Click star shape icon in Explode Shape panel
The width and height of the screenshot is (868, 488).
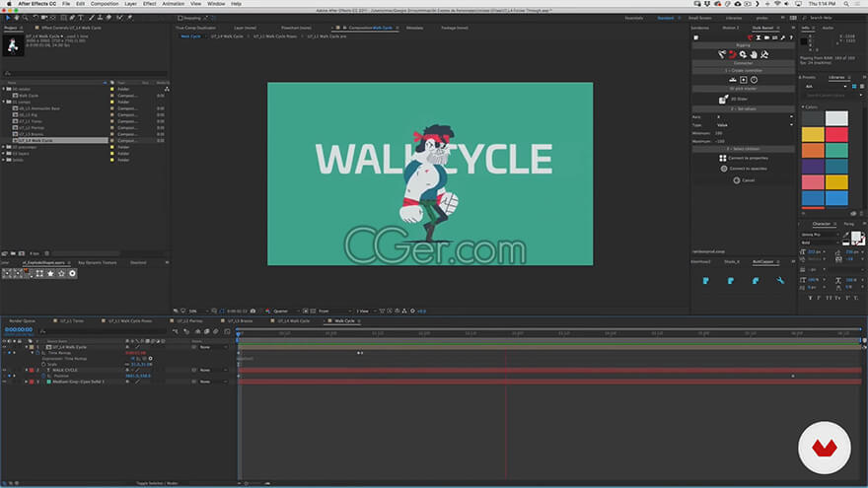pos(50,273)
